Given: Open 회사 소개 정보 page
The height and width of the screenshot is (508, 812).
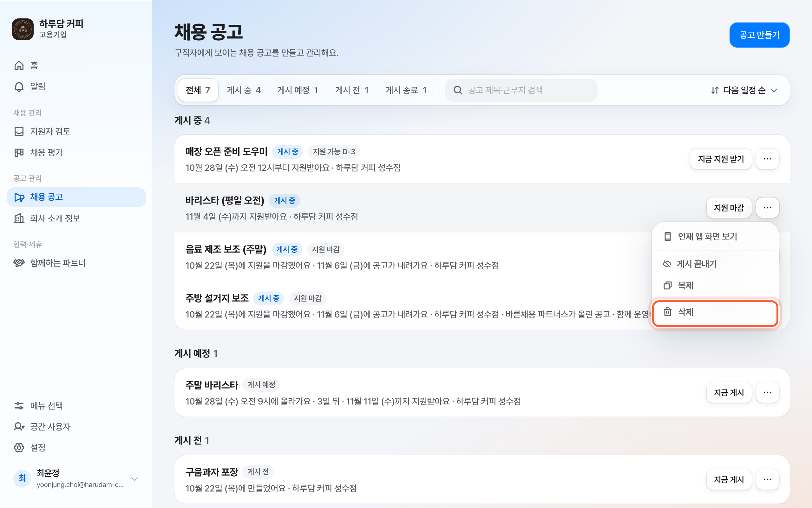Looking at the screenshot, I should pyautogui.click(x=76, y=218).
